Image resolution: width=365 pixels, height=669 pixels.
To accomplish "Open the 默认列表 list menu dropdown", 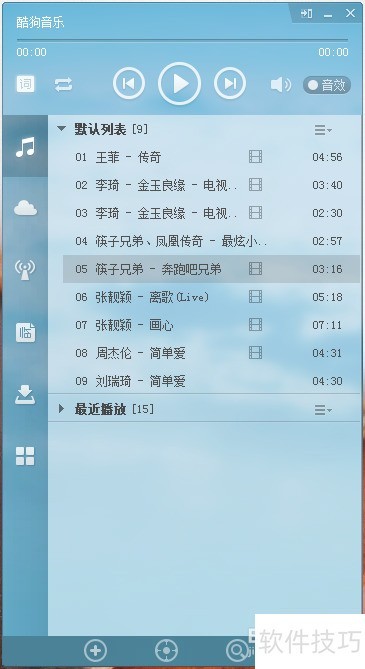I will click(x=323, y=130).
